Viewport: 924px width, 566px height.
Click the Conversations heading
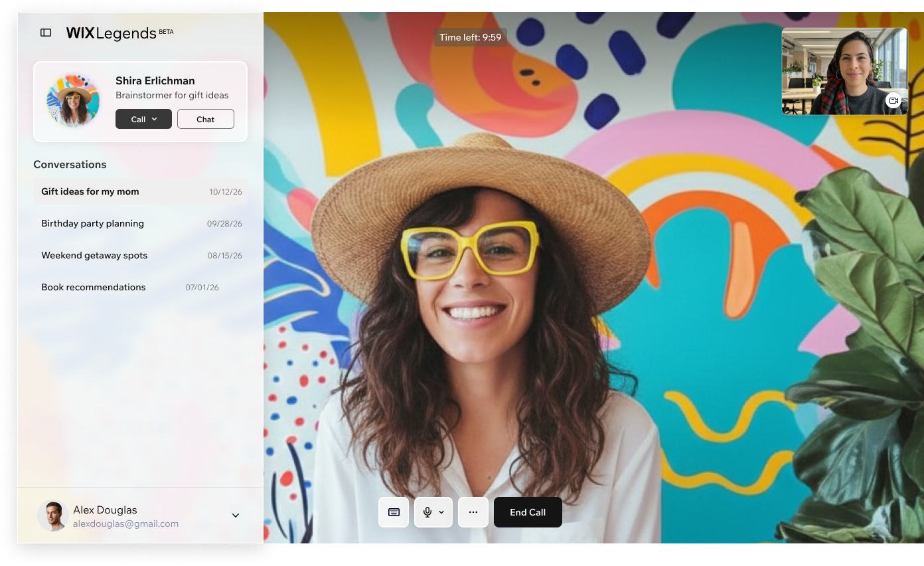pyautogui.click(x=70, y=164)
